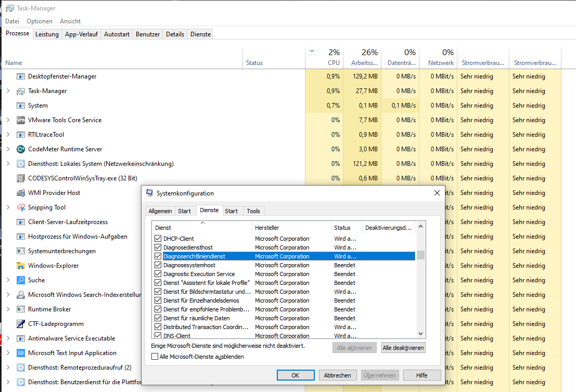
Task: Click the Diensthost Lokales System gear icon
Action: tap(21, 164)
